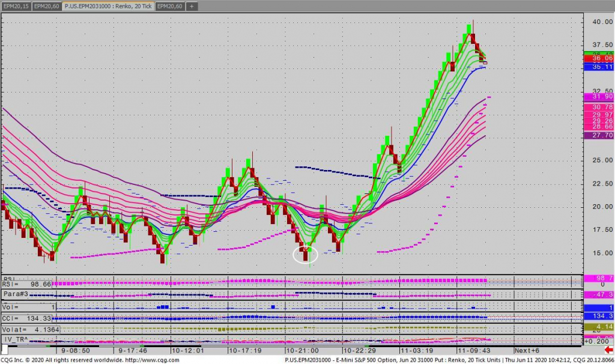
Task: Click the Thu Jun 11 2020 10:42:12 timestamp
Action: [538, 360]
